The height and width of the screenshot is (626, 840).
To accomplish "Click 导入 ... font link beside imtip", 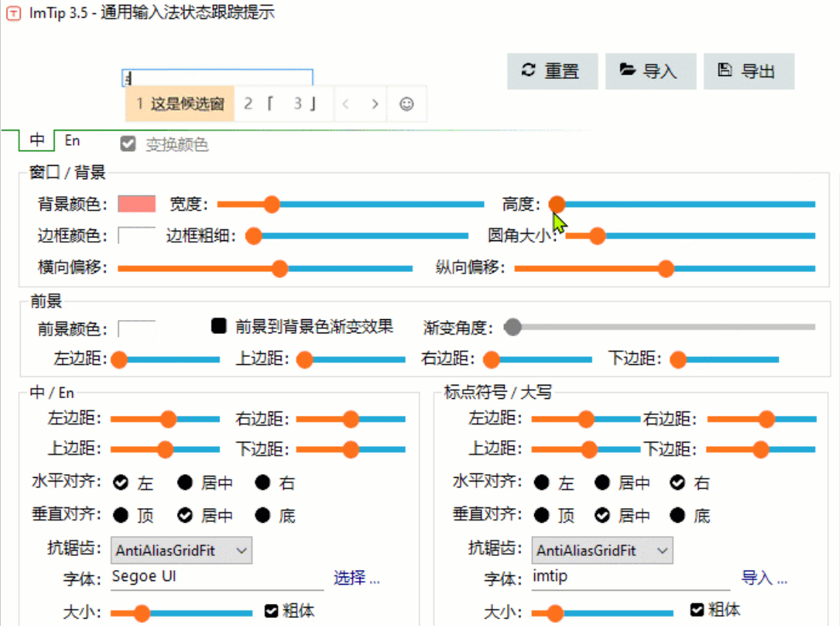I will tap(764, 578).
